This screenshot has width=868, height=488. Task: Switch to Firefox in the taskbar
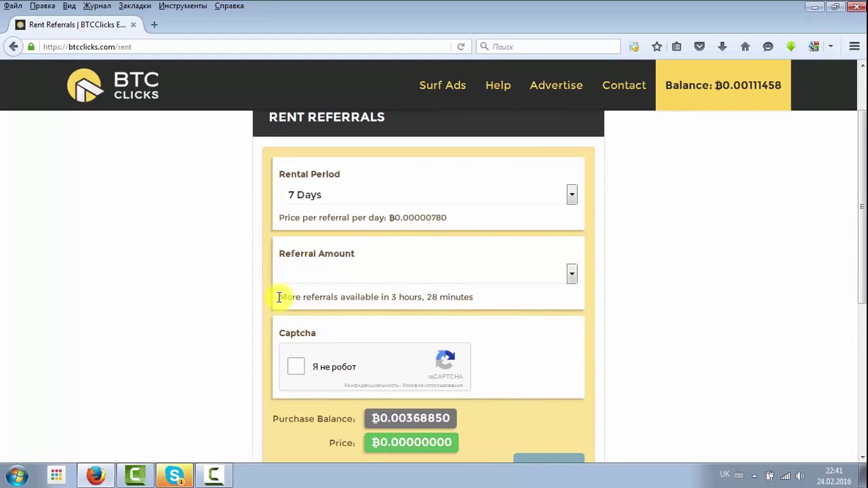[96, 475]
